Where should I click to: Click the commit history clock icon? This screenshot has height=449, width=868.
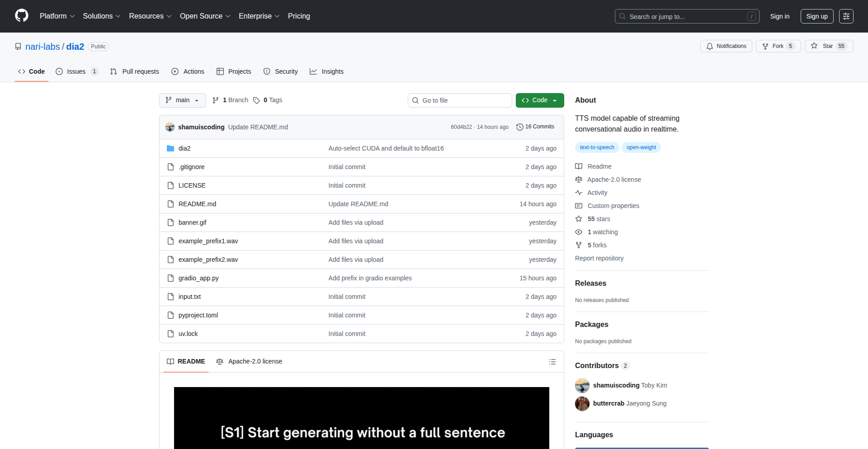(x=520, y=127)
